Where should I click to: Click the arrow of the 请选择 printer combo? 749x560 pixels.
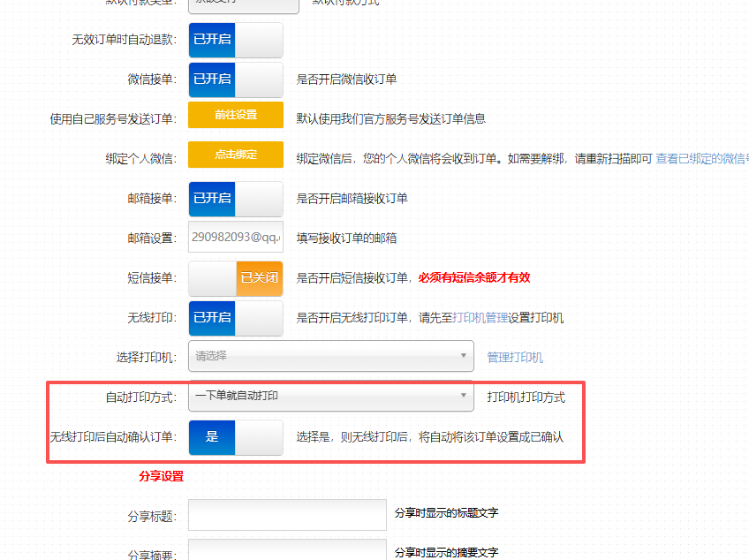point(463,355)
